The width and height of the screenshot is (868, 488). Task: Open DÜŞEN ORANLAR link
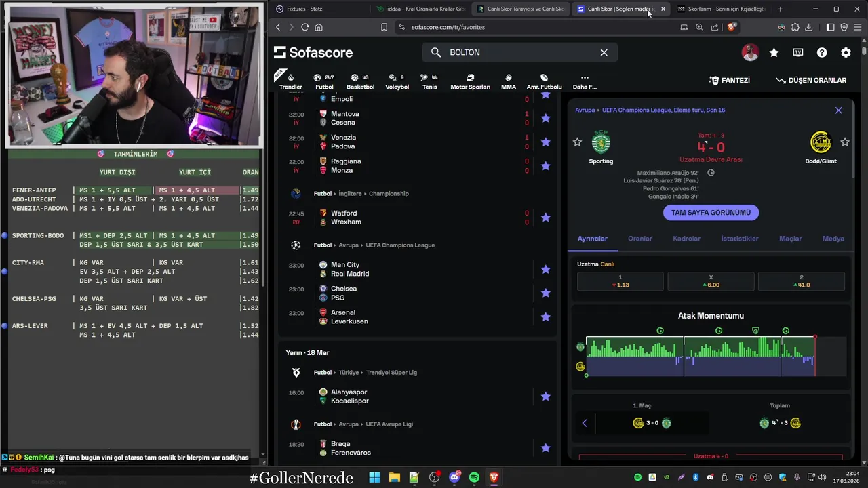(x=811, y=80)
